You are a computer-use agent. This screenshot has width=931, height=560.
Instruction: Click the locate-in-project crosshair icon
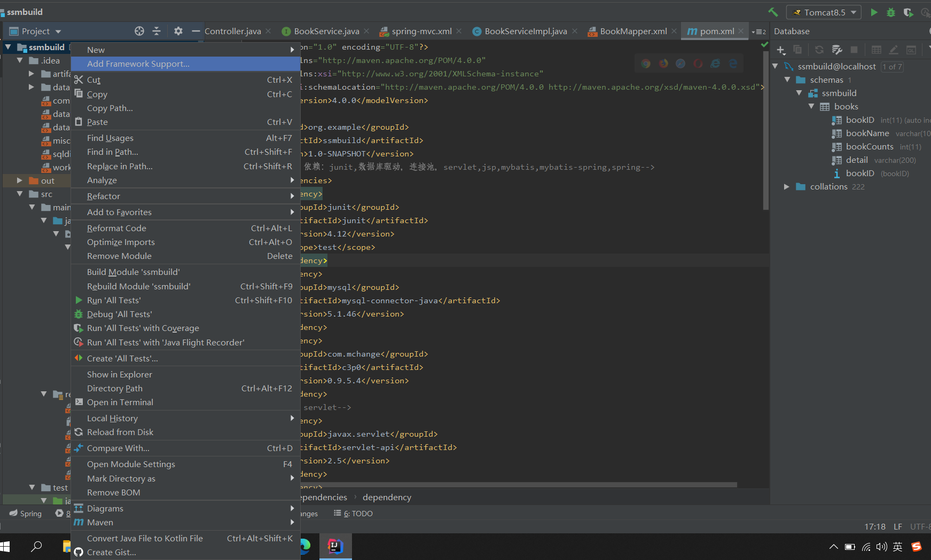coord(139,31)
